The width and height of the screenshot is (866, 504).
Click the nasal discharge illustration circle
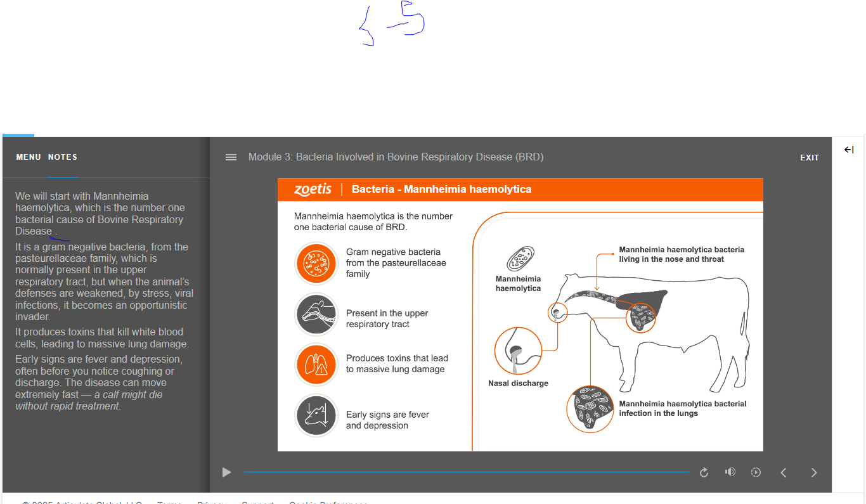coord(518,351)
